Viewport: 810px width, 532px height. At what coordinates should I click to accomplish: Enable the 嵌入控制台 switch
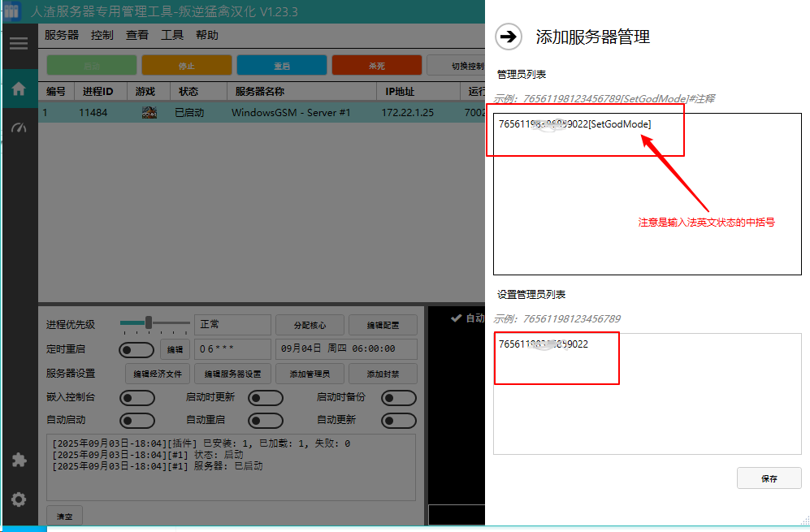(136, 398)
